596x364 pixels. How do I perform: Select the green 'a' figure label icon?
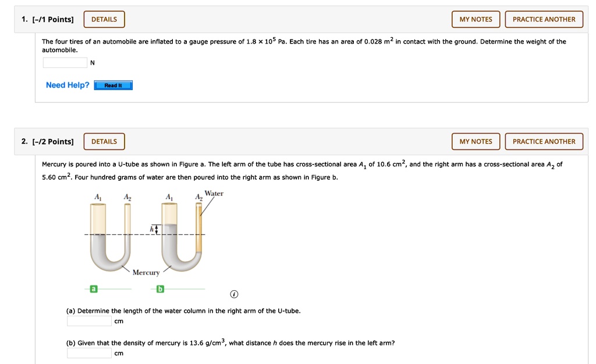94,289
